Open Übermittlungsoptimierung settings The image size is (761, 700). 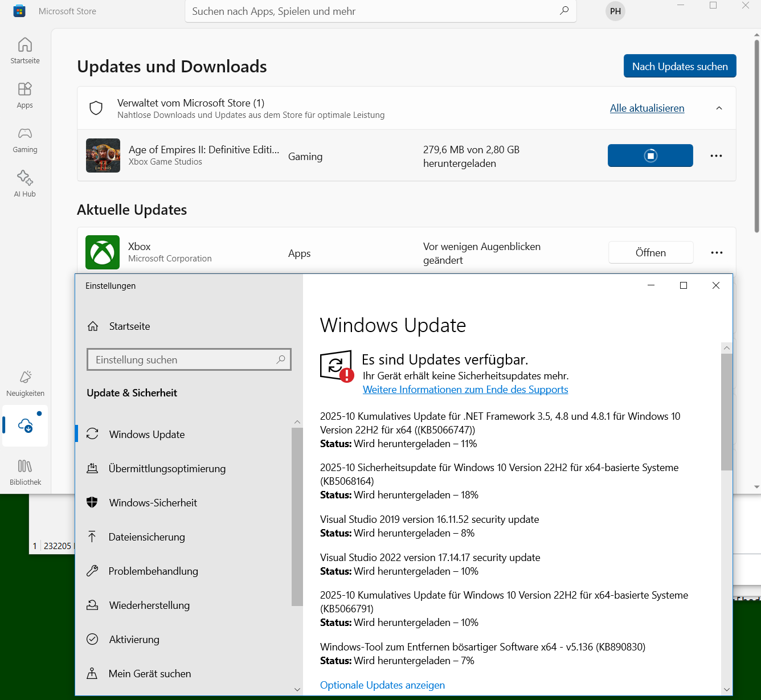tap(167, 468)
